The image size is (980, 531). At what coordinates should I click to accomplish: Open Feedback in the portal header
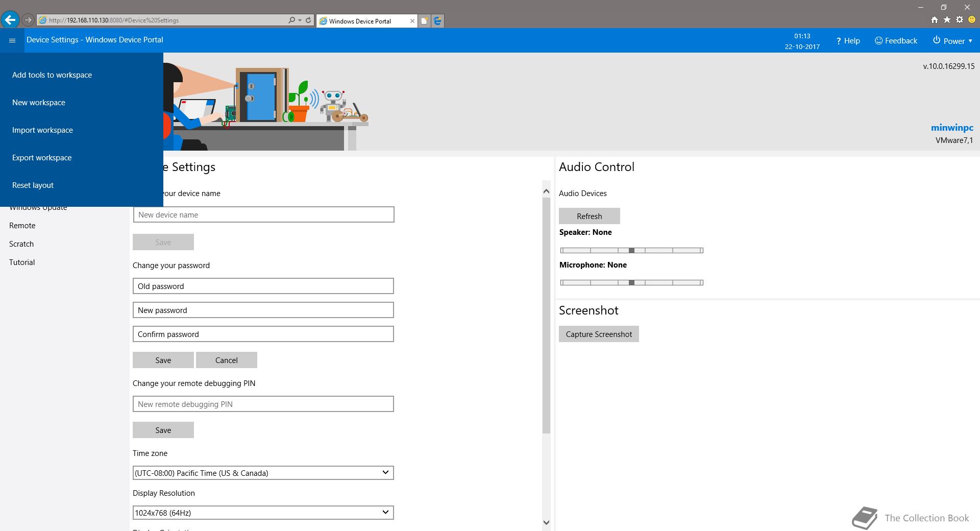point(896,41)
